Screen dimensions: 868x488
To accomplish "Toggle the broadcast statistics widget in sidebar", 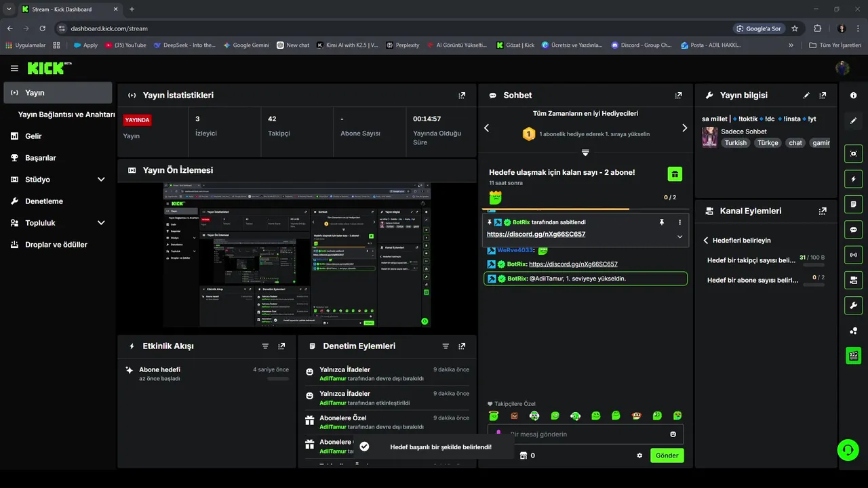I will click(853, 255).
